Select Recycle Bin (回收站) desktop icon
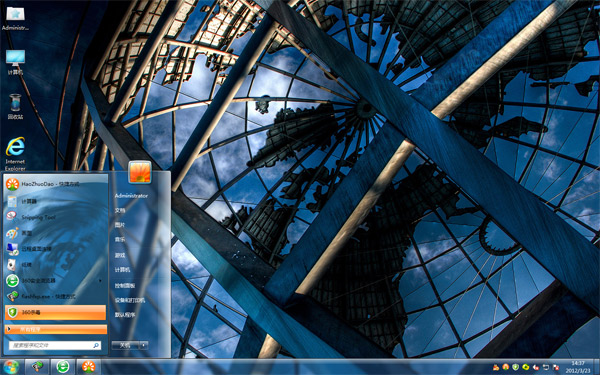The width and height of the screenshot is (600, 375). (15, 106)
